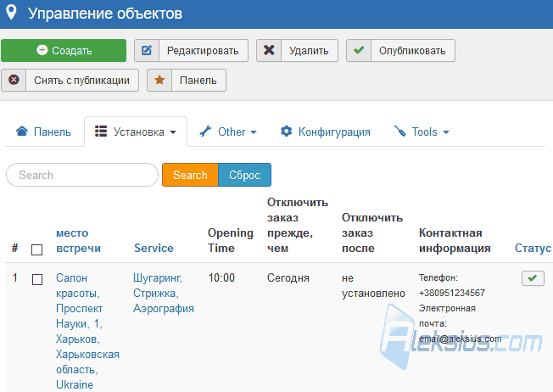
Task: Click the не установлено cell
Action: [373, 285]
